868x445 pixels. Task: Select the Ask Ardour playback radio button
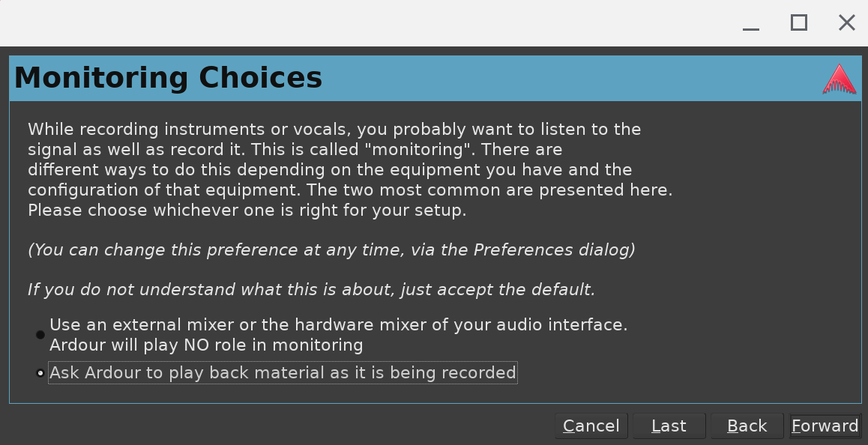(x=40, y=373)
